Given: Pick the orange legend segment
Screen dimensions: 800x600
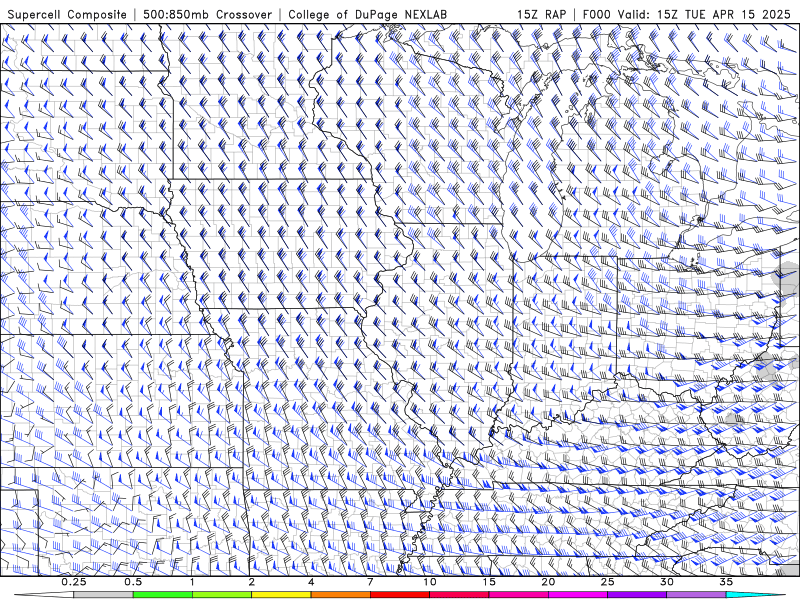Looking at the screenshot, I should [x=340, y=595].
